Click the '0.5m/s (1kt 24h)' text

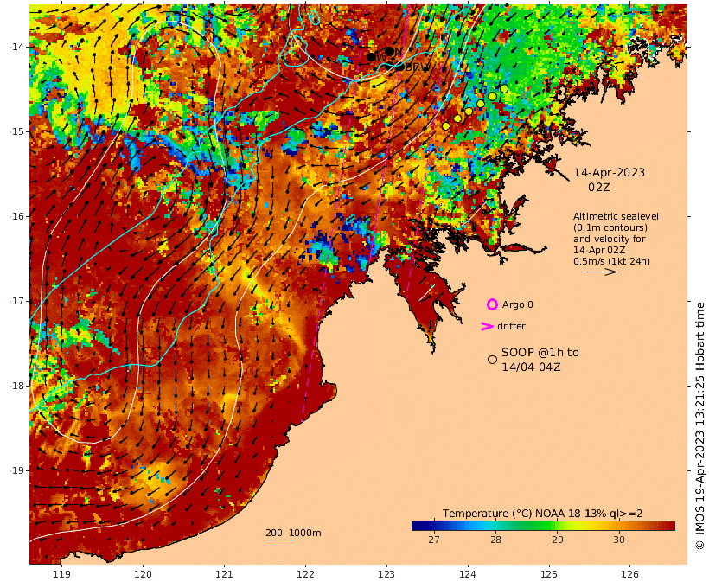612,261
